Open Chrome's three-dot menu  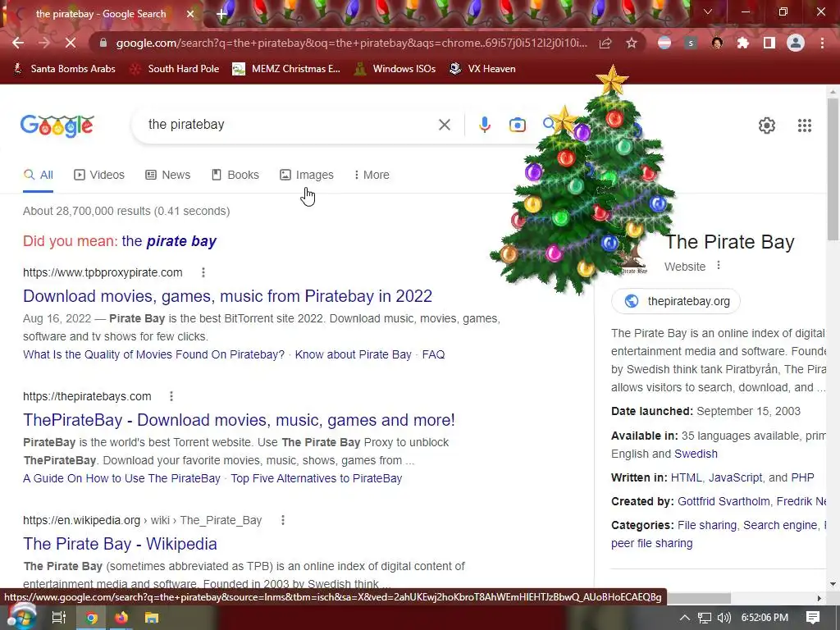coord(822,43)
